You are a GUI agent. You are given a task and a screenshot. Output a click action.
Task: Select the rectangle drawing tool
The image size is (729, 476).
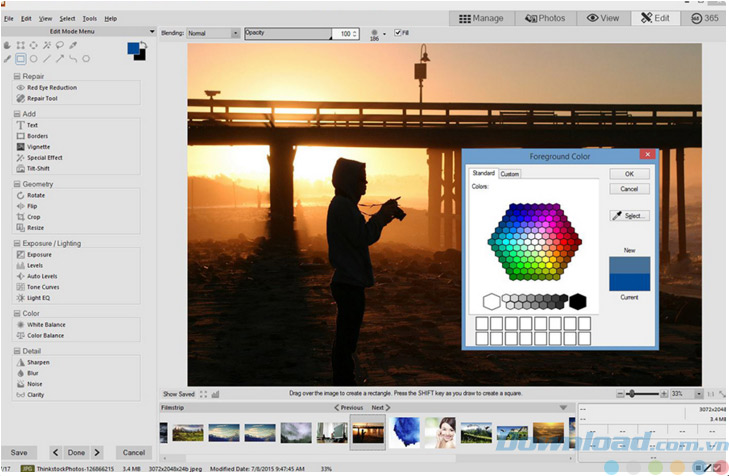click(x=20, y=59)
